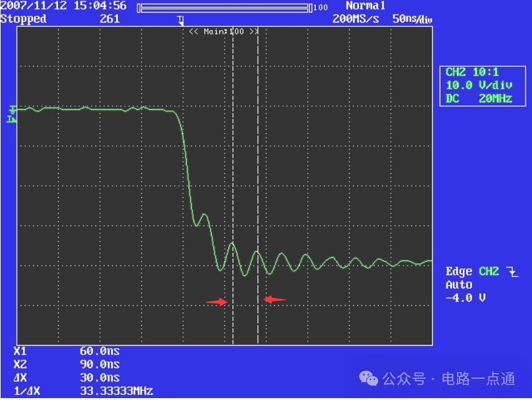Click the DC coupling label
Screen dimensions: 532x400
[452, 99]
